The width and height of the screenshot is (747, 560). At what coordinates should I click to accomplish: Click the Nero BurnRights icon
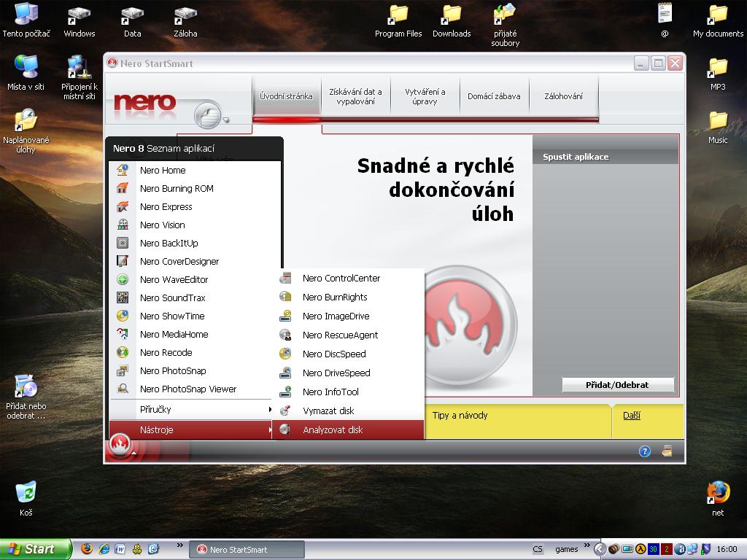[x=285, y=297]
